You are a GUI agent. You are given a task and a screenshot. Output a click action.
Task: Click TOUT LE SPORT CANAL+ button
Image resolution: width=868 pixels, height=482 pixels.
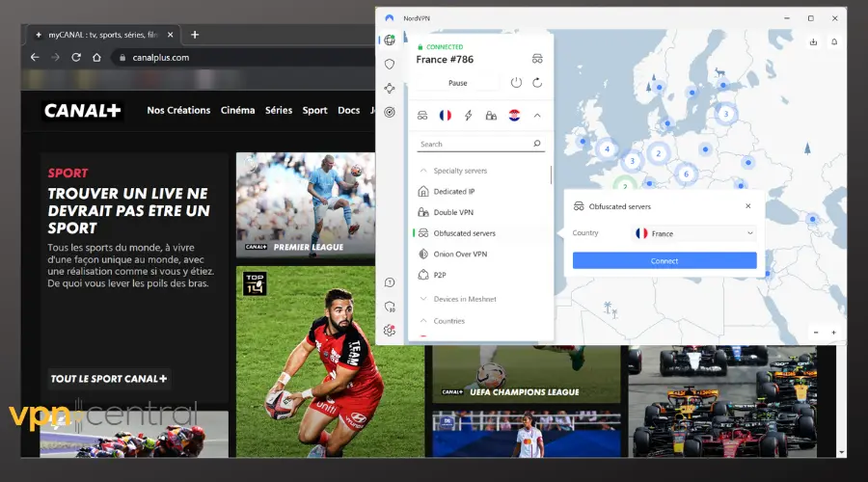coord(109,379)
